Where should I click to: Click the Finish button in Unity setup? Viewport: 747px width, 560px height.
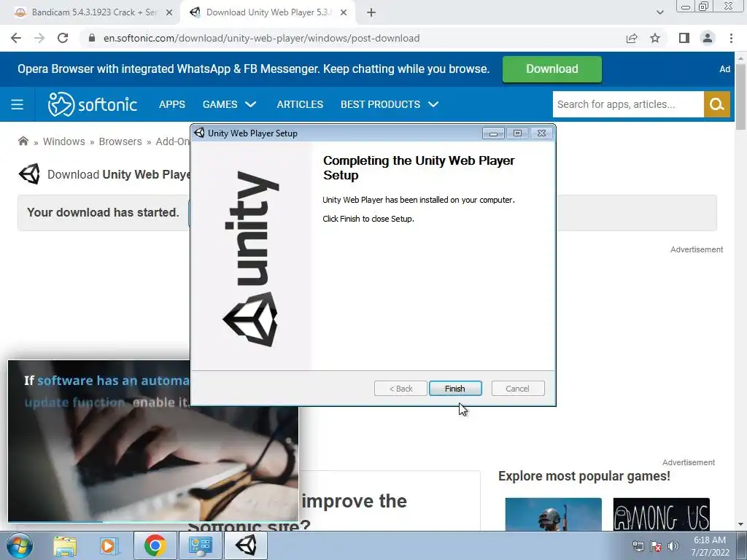pos(455,389)
